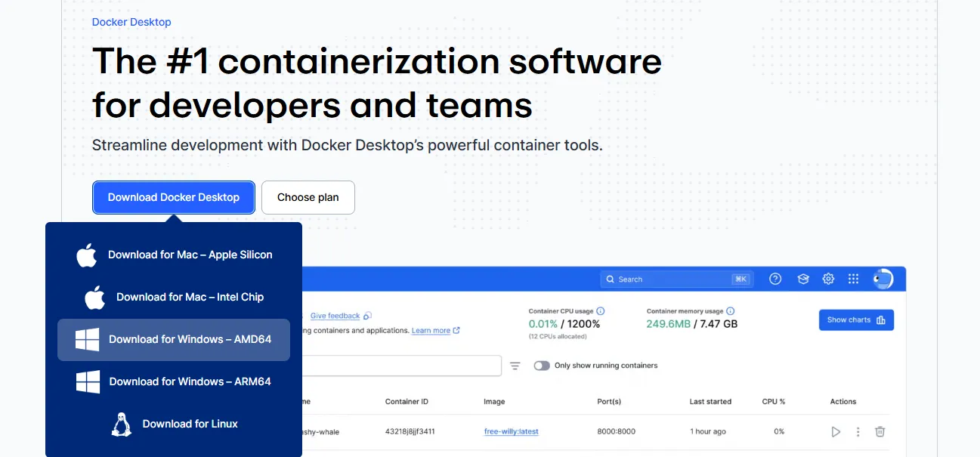Image resolution: width=980 pixels, height=457 pixels.
Task: Click the Choose plan button
Action: pos(308,197)
